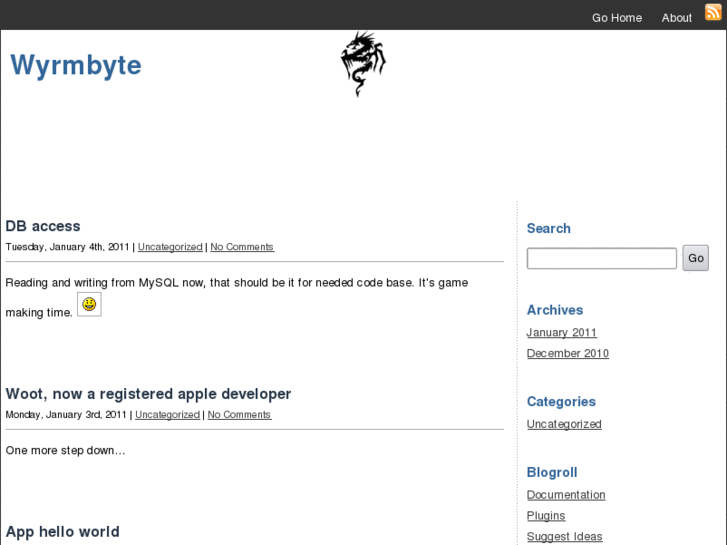Viewport: 727px width, 545px height.
Task: Open Uncategorized in sidebar Categories
Action: 564,424
